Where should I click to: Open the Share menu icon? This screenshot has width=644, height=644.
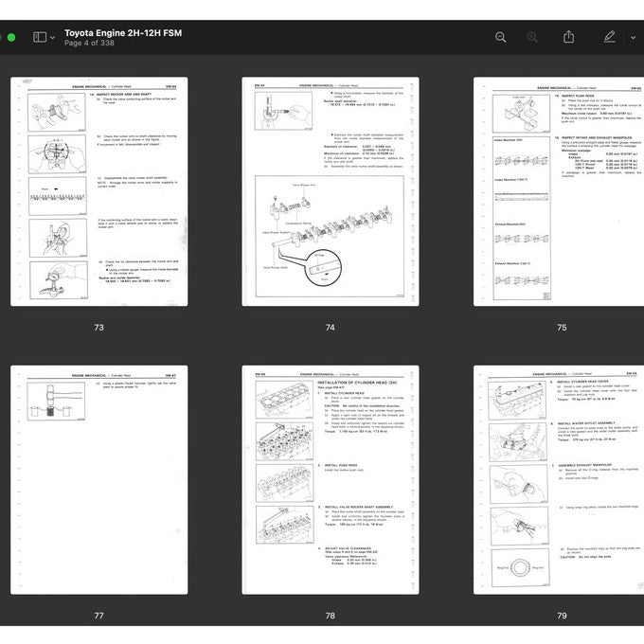[568, 37]
